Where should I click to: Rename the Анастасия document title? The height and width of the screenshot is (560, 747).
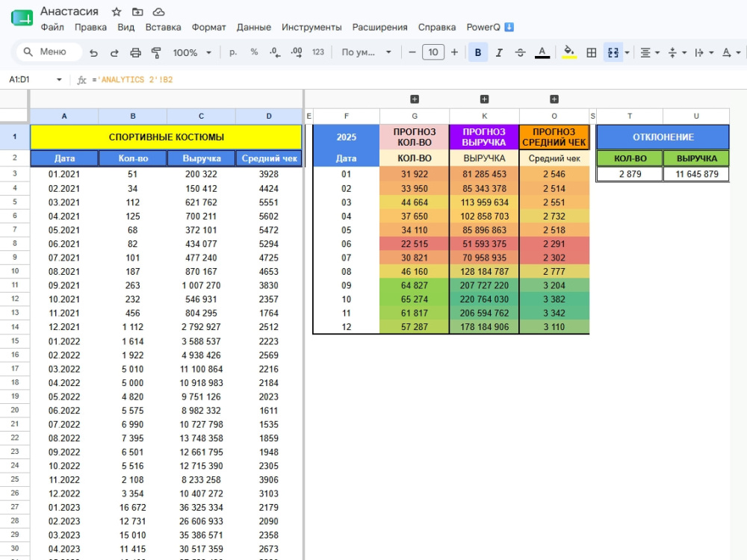69,11
